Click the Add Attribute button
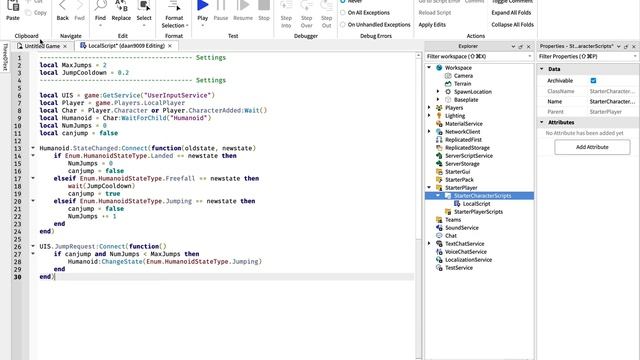 tap(592, 147)
